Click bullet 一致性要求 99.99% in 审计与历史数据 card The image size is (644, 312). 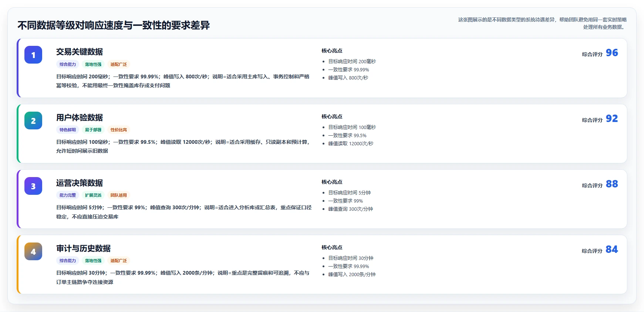pyautogui.click(x=349, y=266)
